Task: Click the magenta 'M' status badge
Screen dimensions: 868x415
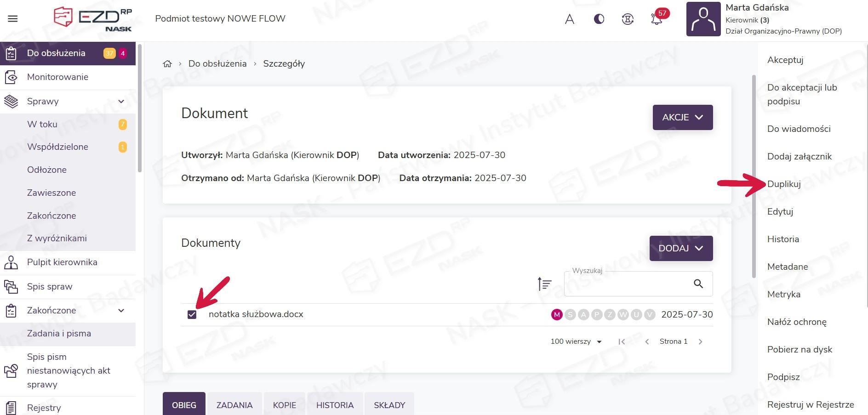Action: (557, 315)
